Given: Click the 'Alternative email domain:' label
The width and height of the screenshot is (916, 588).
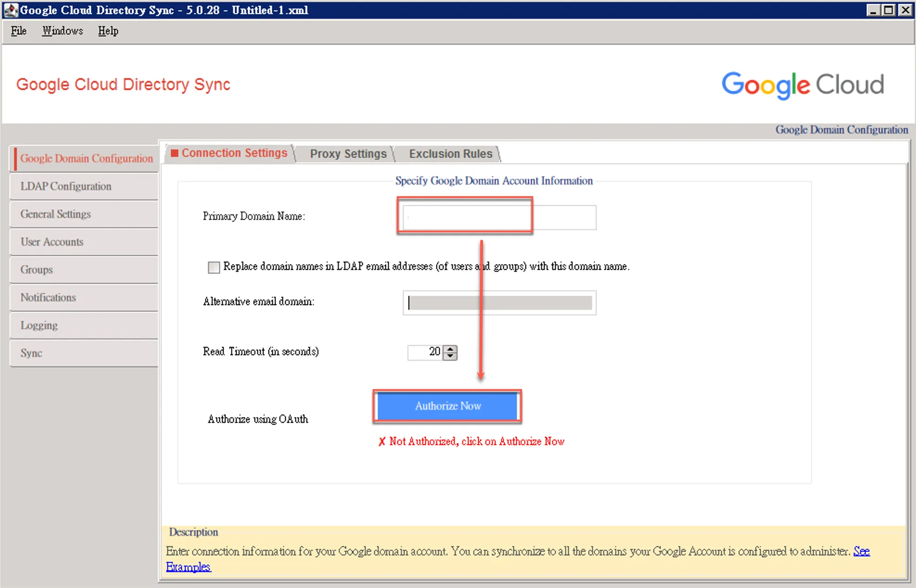Looking at the screenshot, I should (258, 301).
